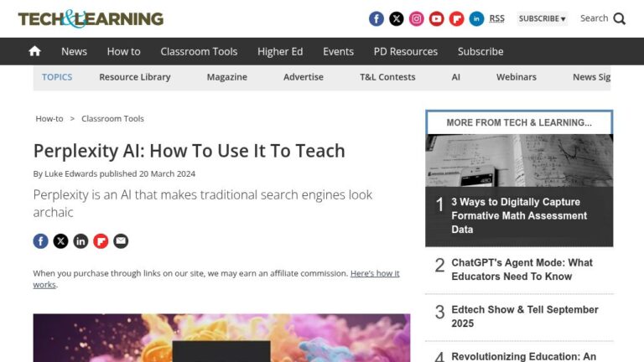Open the YouTube channel in header
This screenshot has width=644, height=362.
point(437,19)
